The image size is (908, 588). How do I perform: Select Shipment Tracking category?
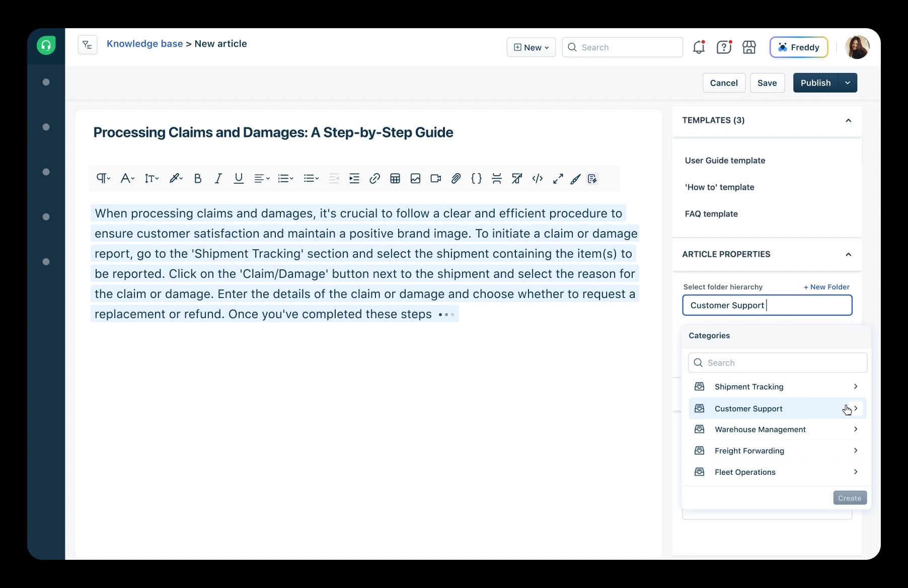pyautogui.click(x=778, y=387)
